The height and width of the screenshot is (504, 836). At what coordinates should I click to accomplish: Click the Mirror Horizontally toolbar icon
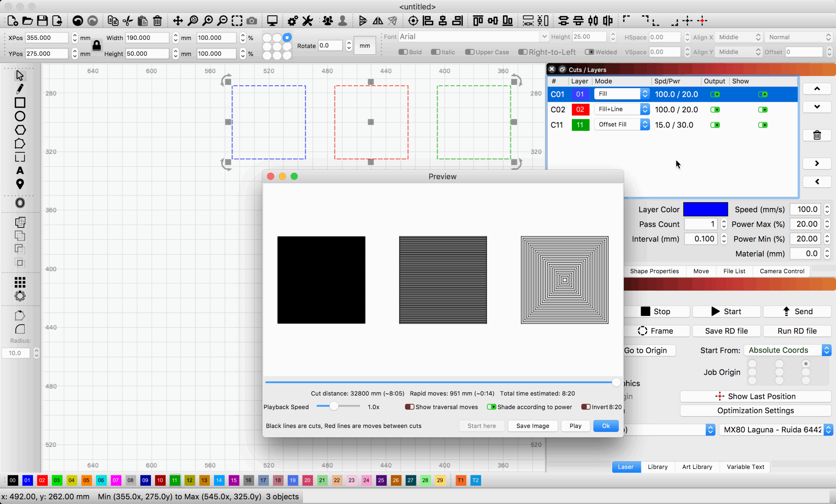(377, 21)
